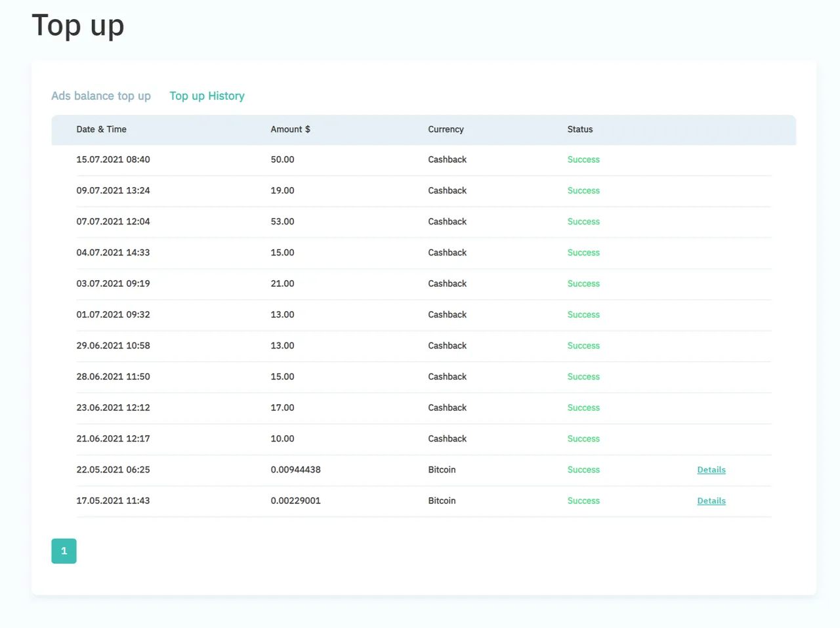
Task: Click Success status in the 22.05.2021 row
Action: tap(583, 470)
